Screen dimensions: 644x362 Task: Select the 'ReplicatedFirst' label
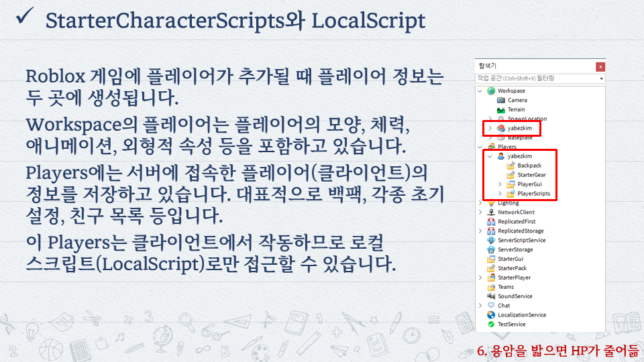517,222
